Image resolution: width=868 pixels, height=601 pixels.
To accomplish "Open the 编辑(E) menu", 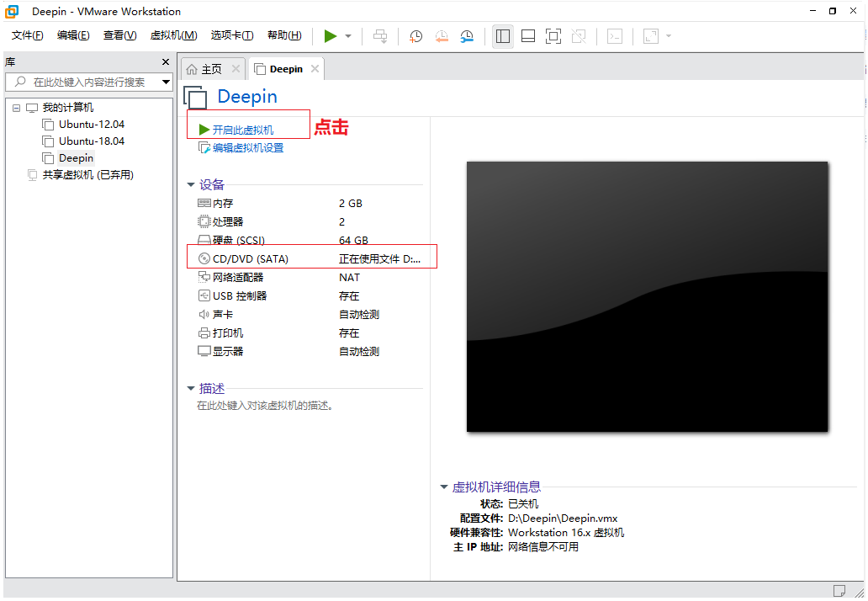I will click(73, 35).
